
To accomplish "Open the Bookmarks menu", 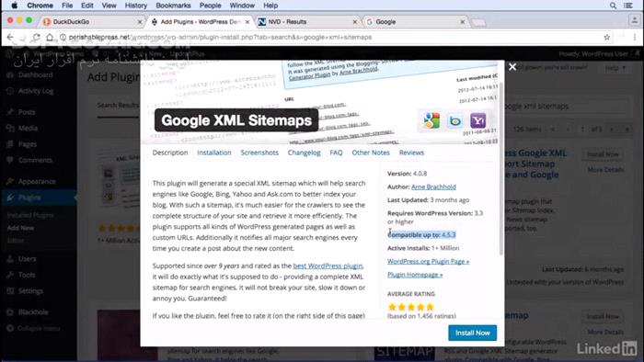I will coord(173,6).
